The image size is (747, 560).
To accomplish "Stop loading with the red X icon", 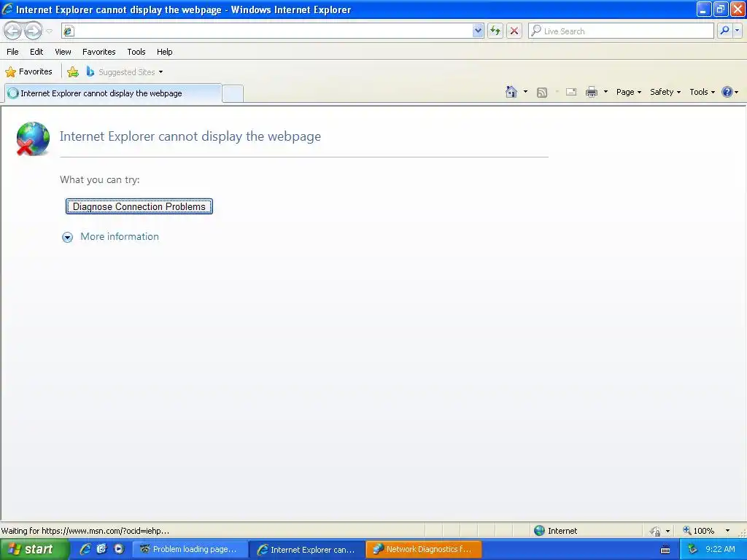I will click(514, 31).
